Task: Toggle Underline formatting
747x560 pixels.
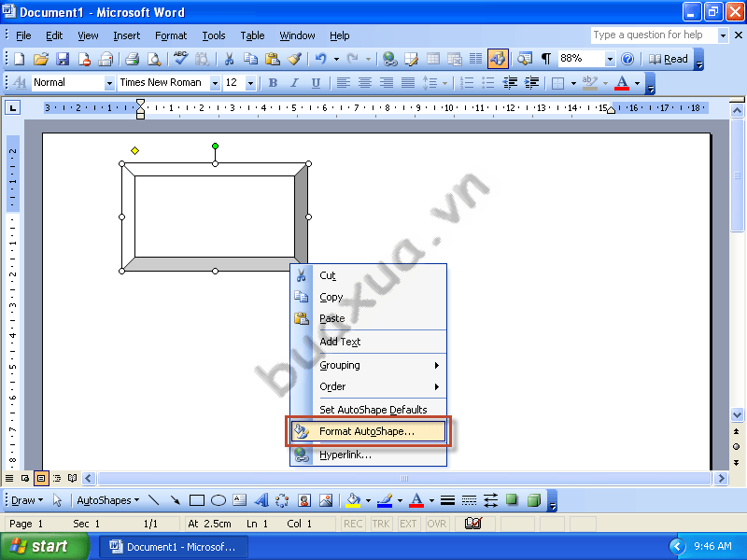Action: (x=316, y=83)
